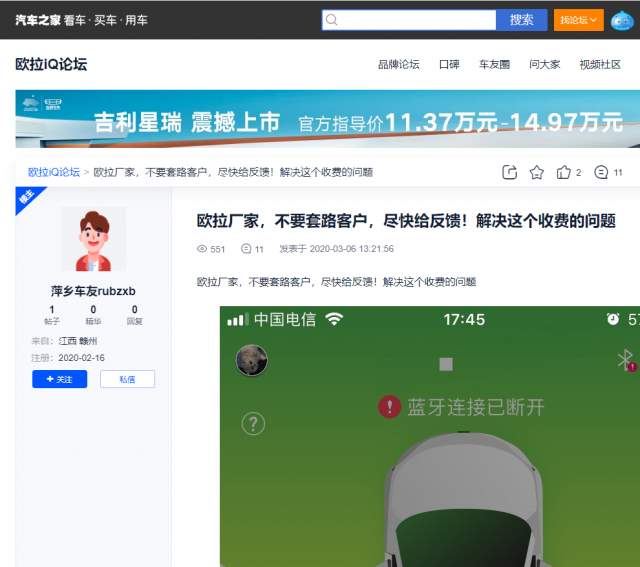640x567 pixels.
Task: Click the red exclamation alert icon
Action: pyautogui.click(x=389, y=407)
